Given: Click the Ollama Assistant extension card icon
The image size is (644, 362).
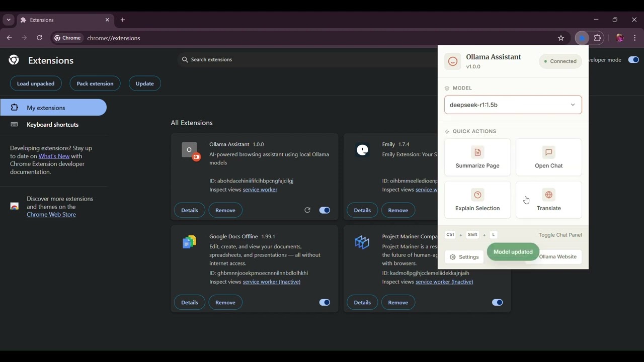Looking at the screenshot, I should [190, 151].
